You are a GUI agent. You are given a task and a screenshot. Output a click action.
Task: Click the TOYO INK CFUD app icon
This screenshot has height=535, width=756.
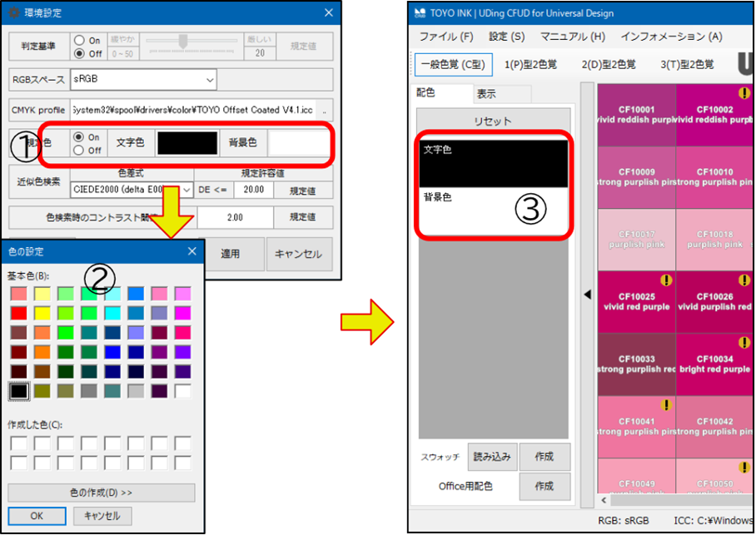click(419, 12)
